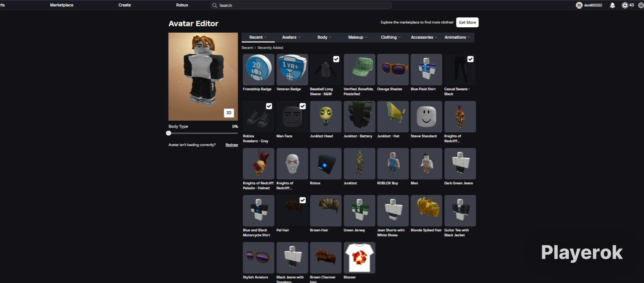Switch to the Avatars tab
The height and width of the screenshot is (283, 644).
coord(291,37)
